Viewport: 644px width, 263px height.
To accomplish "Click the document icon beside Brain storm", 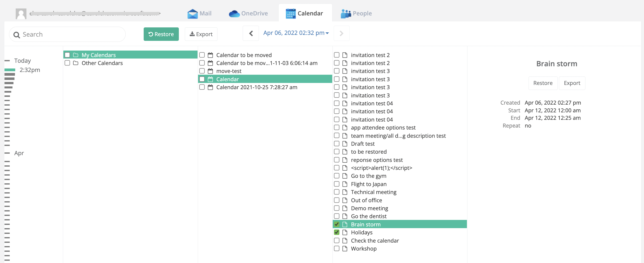I will pos(345,224).
